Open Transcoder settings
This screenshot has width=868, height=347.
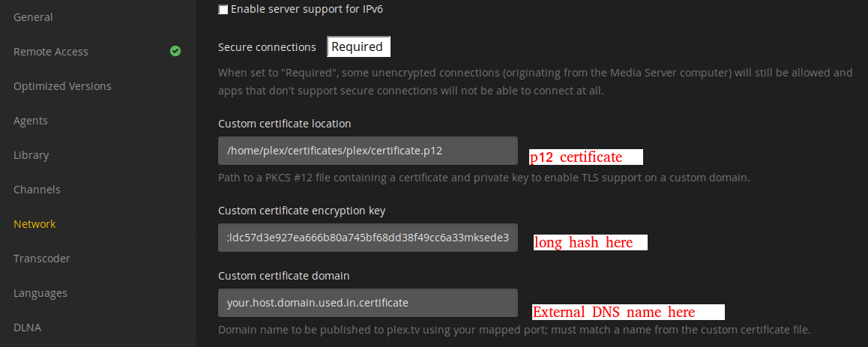(x=42, y=259)
